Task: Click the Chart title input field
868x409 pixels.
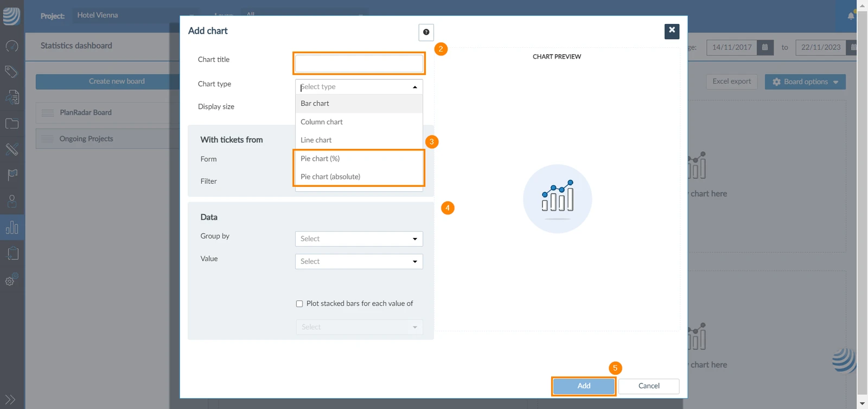Action: point(359,64)
